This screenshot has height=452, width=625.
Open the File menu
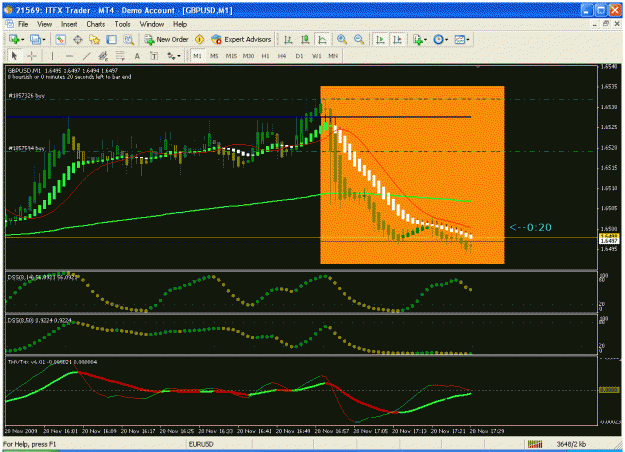point(23,24)
